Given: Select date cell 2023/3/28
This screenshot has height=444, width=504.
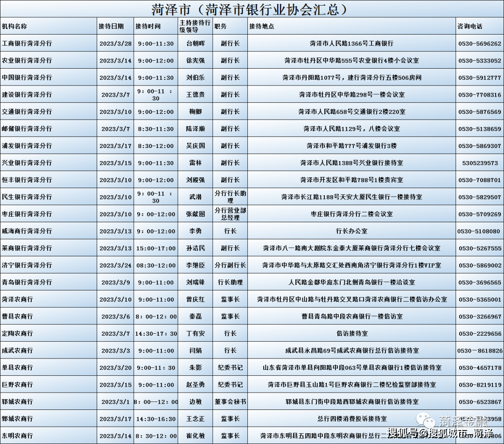Looking at the screenshot, I should pos(115,44).
